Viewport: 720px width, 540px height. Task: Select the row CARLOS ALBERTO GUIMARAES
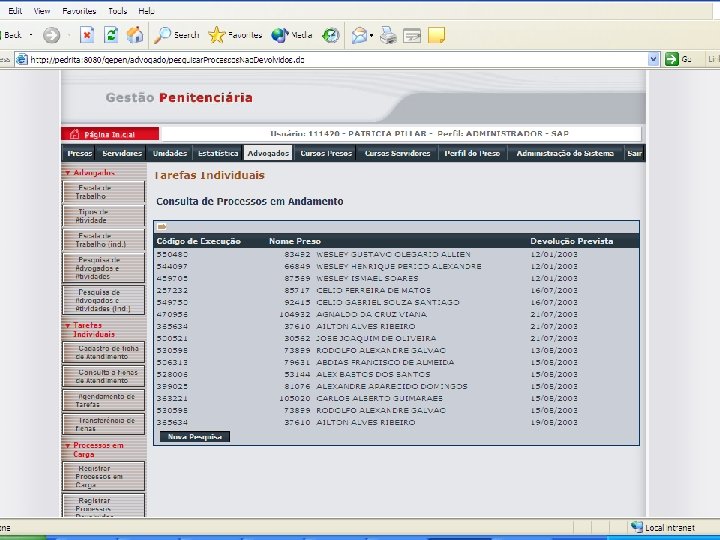click(x=396, y=399)
